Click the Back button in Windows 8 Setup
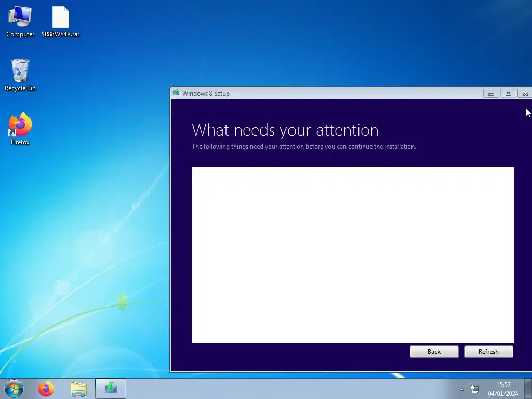This screenshot has width=532, height=399. click(x=434, y=352)
